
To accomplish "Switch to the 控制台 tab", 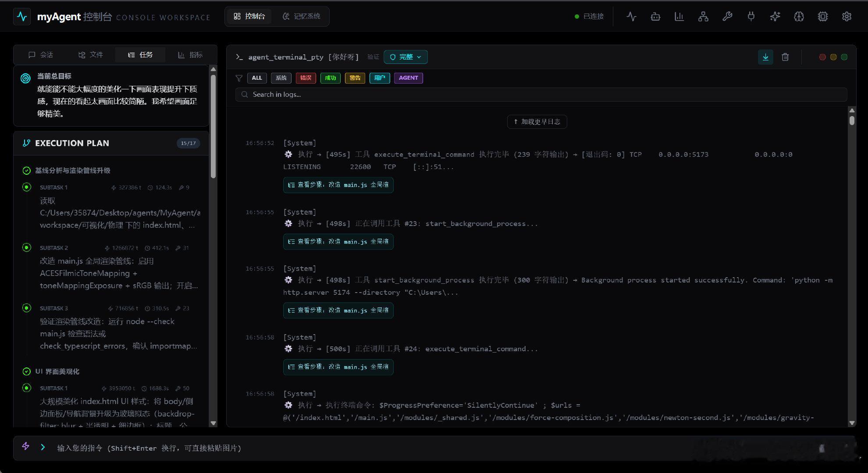I will click(x=249, y=16).
